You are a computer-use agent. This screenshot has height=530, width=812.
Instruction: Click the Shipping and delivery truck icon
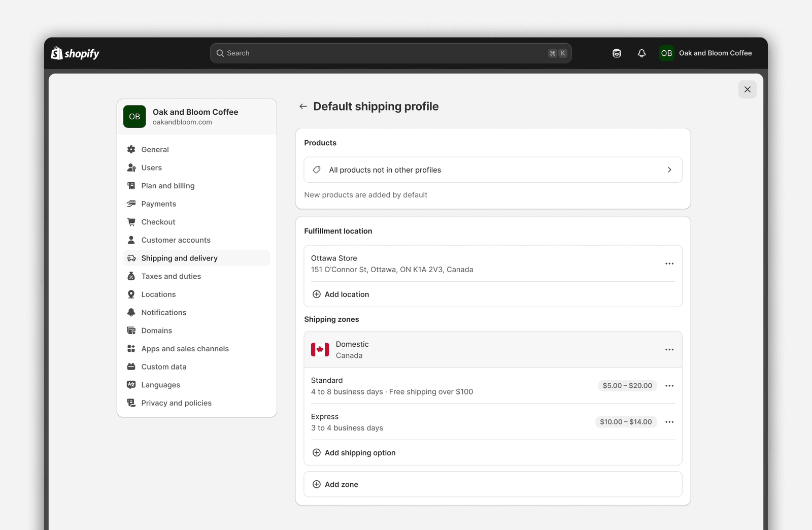tap(131, 258)
